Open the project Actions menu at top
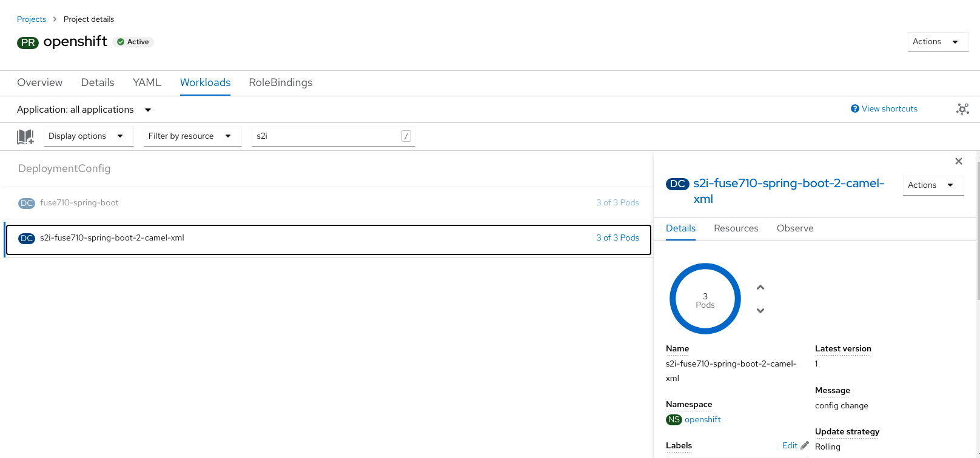The width and height of the screenshot is (980, 458). point(937,42)
